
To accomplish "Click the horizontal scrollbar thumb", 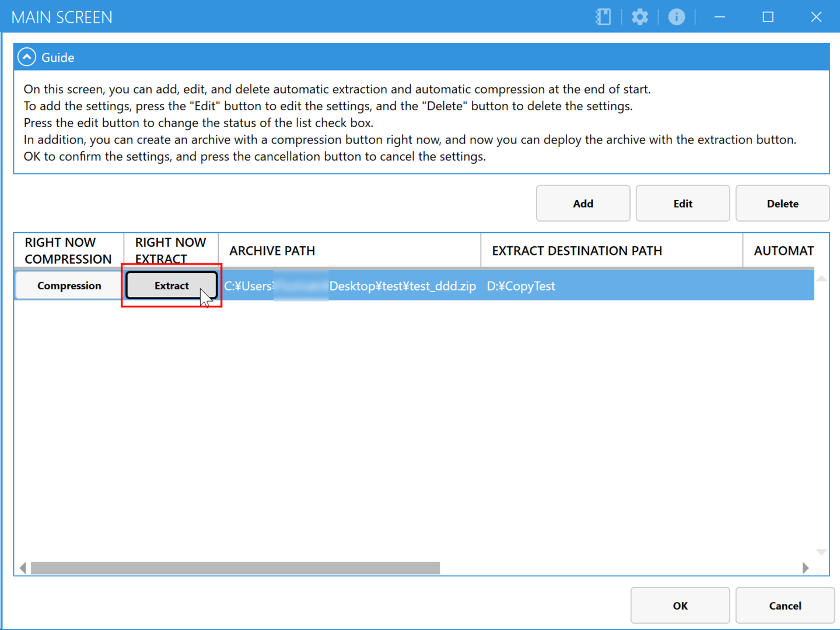I will [235, 568].
